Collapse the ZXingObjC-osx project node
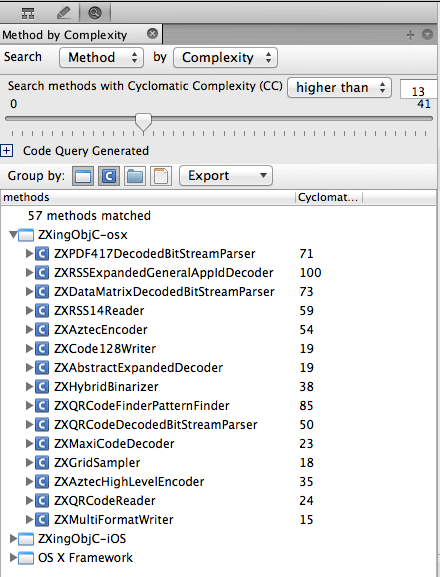The height and width of the screenshot is (577, 440). (13, 234)
